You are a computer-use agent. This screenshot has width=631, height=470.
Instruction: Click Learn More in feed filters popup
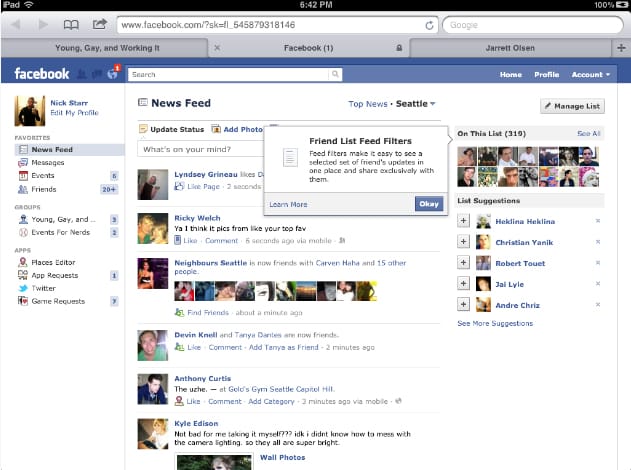click(288, 204)
